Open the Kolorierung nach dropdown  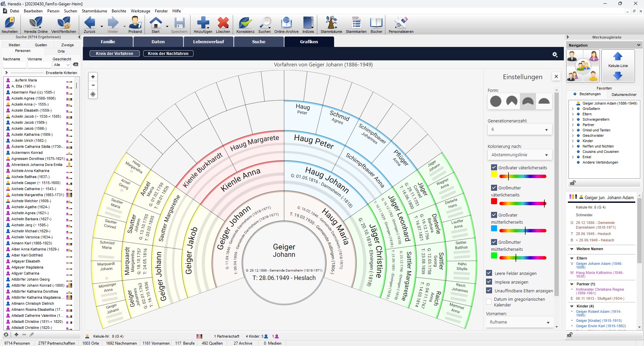(x=519, y=155)
